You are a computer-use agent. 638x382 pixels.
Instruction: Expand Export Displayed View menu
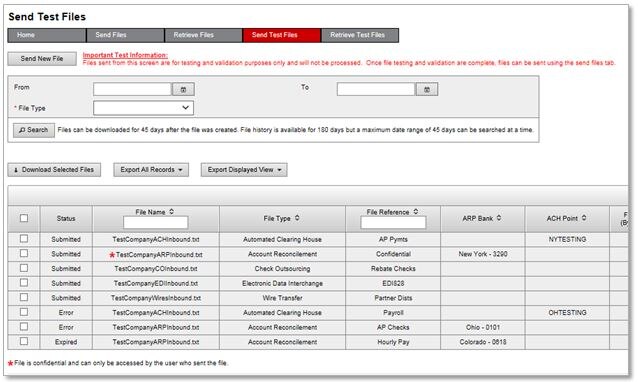coord(244,170)
